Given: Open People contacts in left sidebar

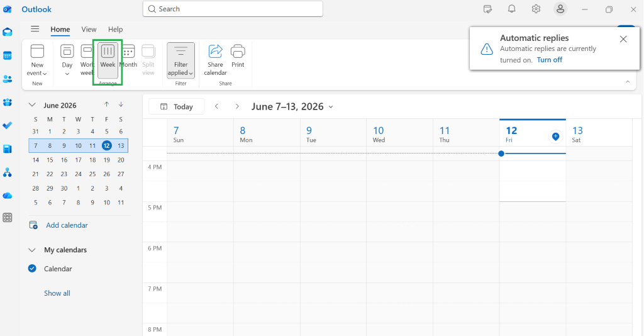Looking at the screenshot, I should tap(8, 79).
